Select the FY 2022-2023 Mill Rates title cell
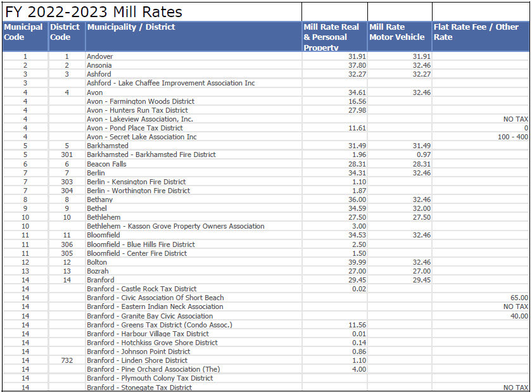This screenshot has height=392, width=532. [95, 11]
